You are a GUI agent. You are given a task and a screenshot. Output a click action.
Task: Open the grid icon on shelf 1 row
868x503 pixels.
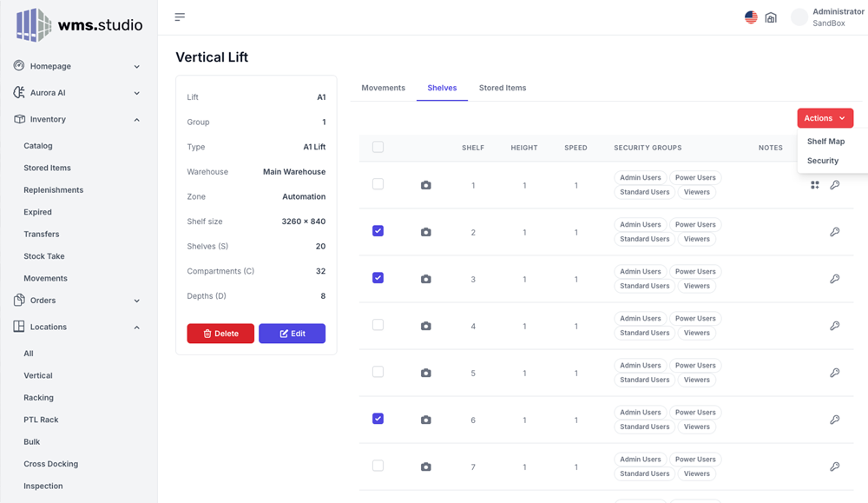tap(814, 185)
